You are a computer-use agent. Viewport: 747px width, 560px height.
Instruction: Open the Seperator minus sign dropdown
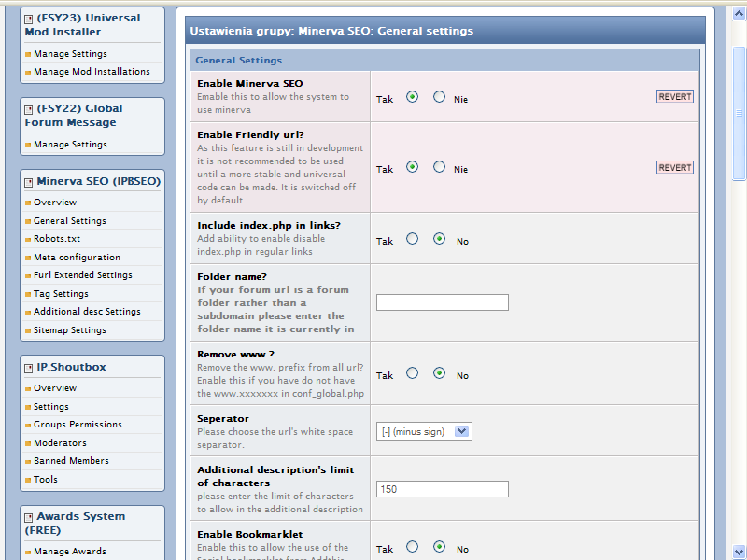pyautogui.click(x=425, y=431)
